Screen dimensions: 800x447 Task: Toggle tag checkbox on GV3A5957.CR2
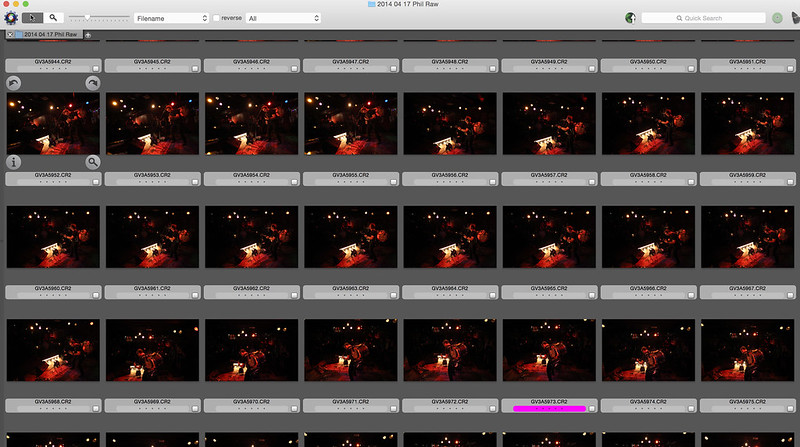(x=591, y=182)
